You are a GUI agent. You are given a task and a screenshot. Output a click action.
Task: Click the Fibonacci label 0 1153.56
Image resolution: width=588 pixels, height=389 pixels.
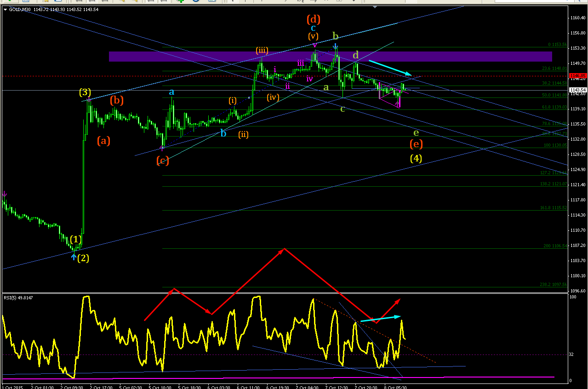tap(557, 45)
